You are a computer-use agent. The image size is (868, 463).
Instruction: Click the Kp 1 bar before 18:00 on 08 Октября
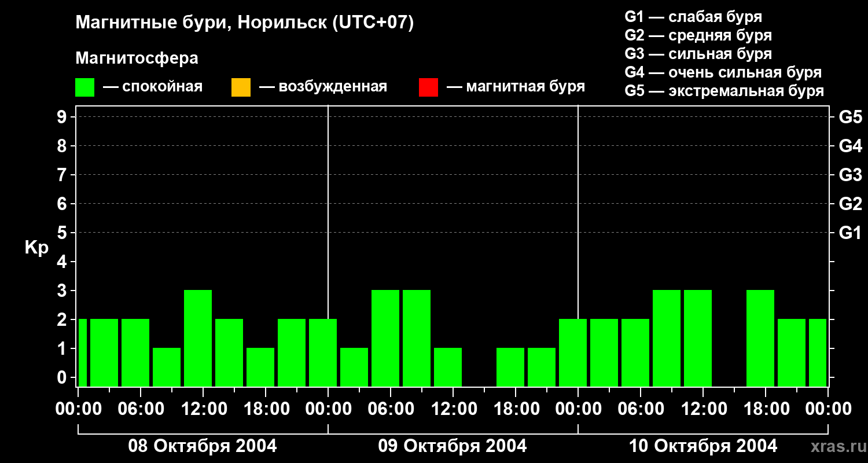[260, 367]
